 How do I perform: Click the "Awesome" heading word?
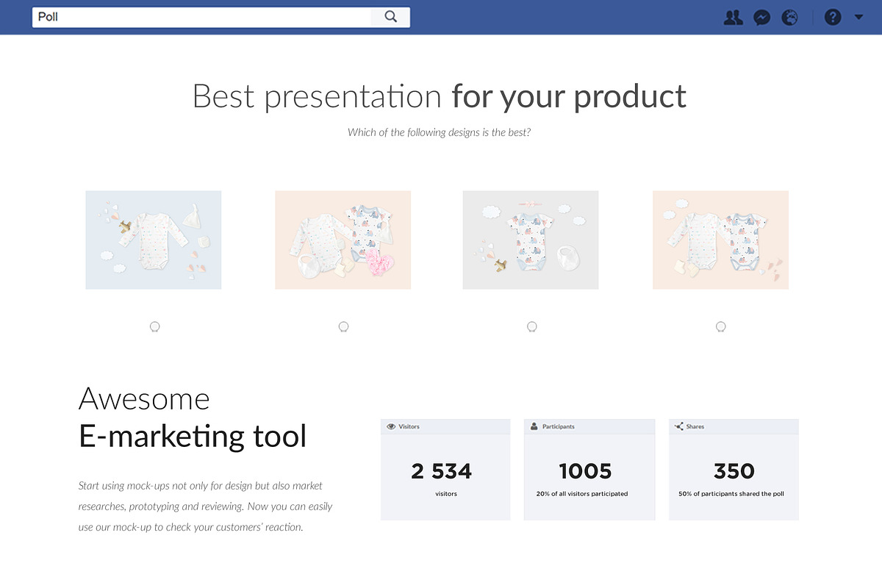tap(144, 399)
